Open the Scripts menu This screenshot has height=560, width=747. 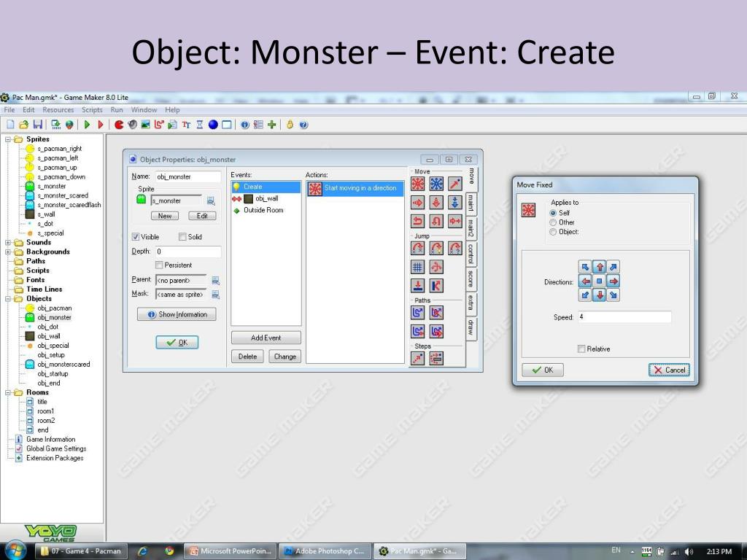[92, 110]
